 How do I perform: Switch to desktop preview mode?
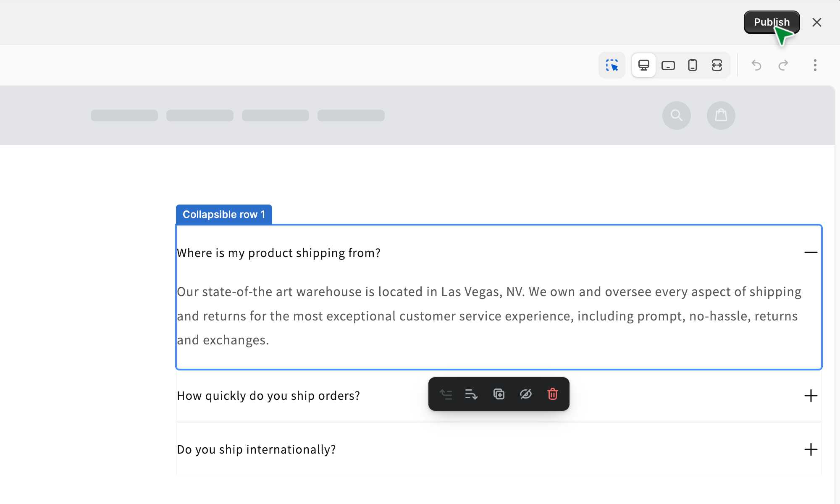pyautogui.click(x=643, y=65)
